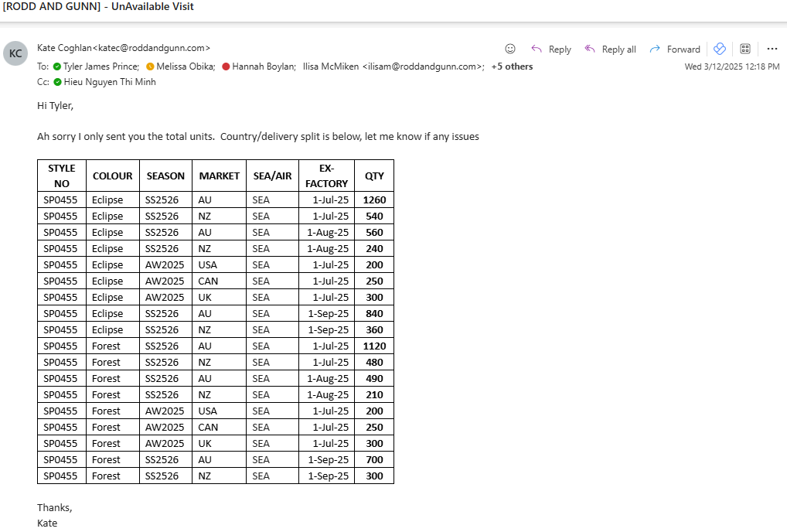Screen dimensions: 787x532
Task: Click the COLOUR column header
Action: point(112,176)
